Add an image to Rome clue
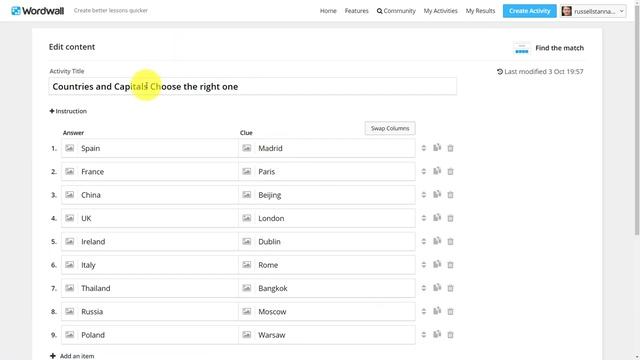The height and width of the screenshot is (360, 640). click(x=247, y=265)
